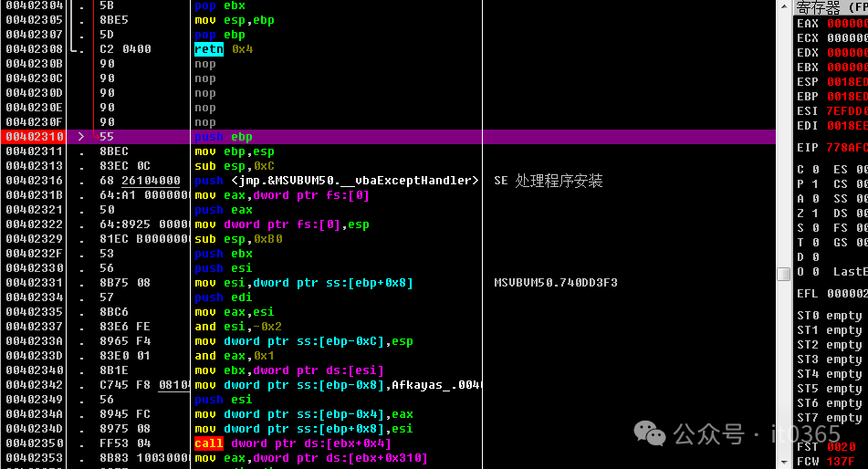868x469 pixels.
Task: Click hex bytes C2 0400
Action: tap(125, 49)
